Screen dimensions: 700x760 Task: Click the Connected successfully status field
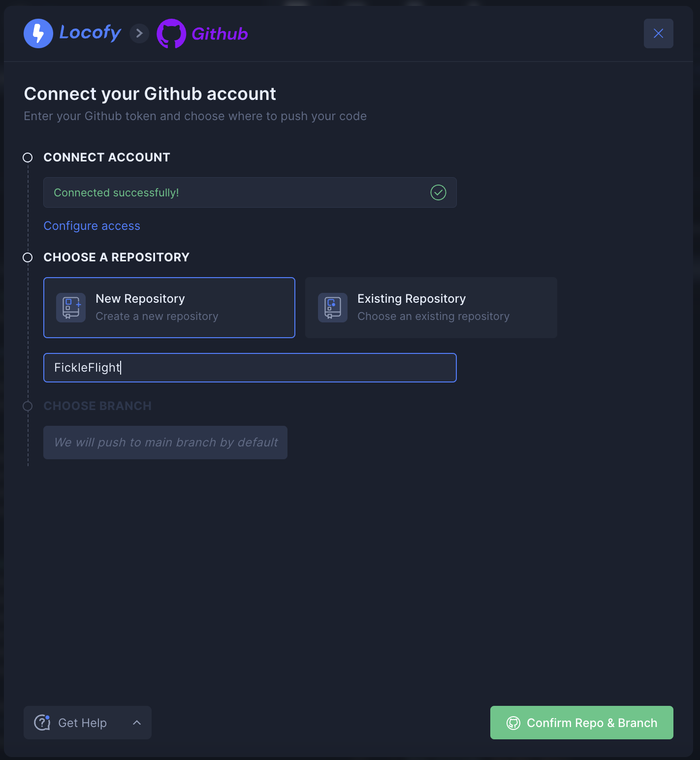pyautogui.click(x=250, y=192)
